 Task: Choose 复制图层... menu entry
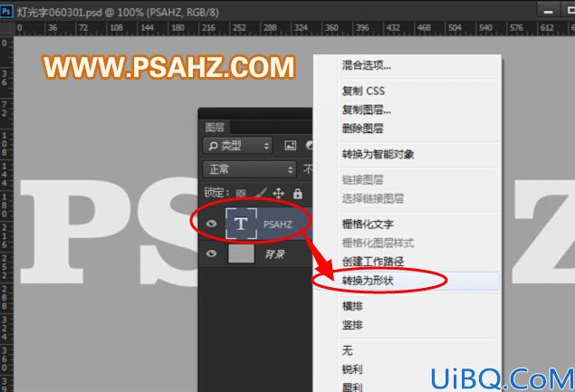tap(367, 110)
